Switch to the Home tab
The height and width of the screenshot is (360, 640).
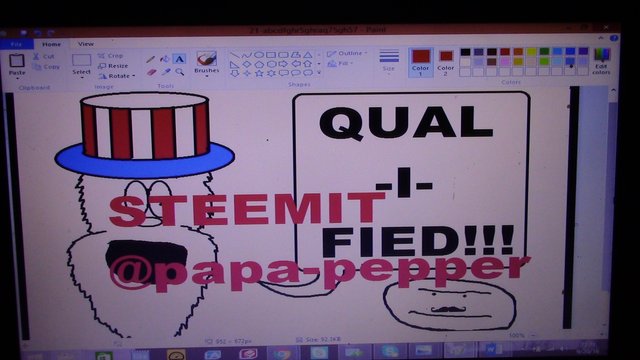pos(51,44)
